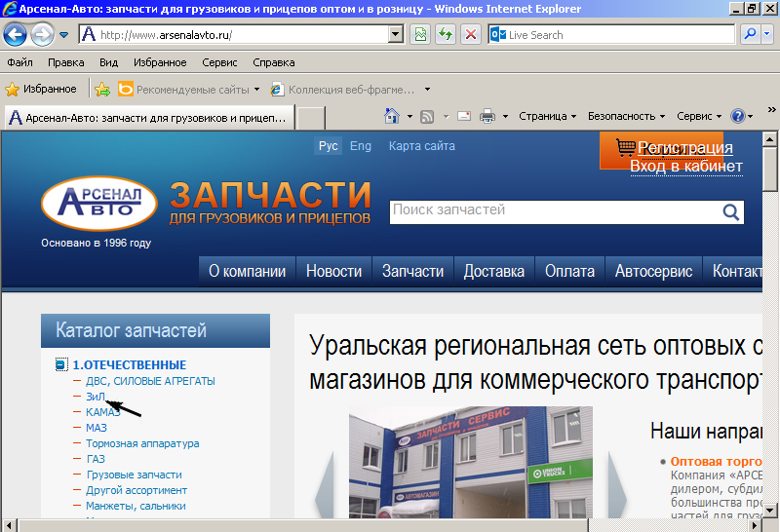Open the recent pages dropdown arrow

63,35
